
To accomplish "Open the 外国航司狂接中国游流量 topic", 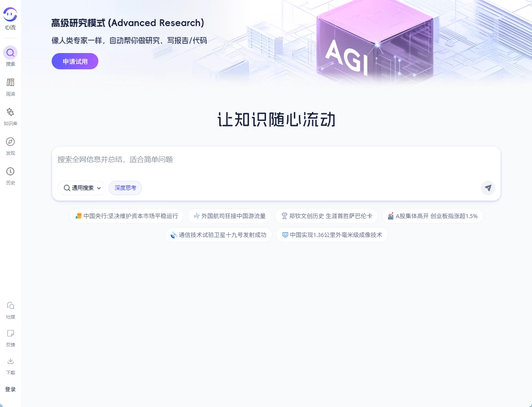I will [x=230, y=216].
